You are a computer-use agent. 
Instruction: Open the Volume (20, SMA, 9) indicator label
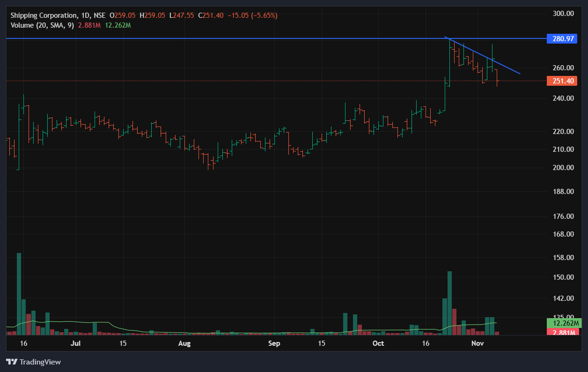(42, 25)
